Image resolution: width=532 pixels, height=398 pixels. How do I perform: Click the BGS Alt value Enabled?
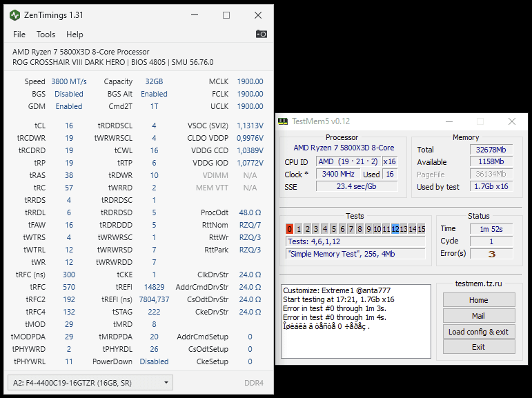pos(154,94)
